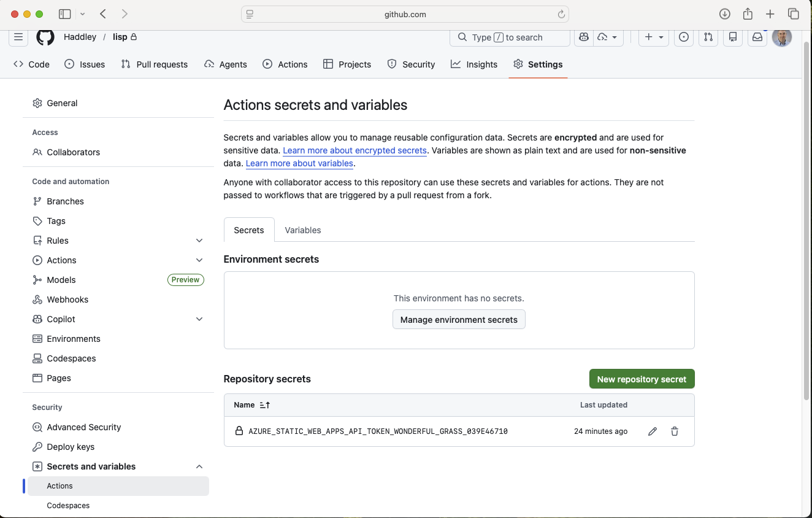Screen dimensions: 812x518
Task: Edit the AZURE_STATIC_WEB_APPS secret with the pencil icon
Action: point(652,431)
